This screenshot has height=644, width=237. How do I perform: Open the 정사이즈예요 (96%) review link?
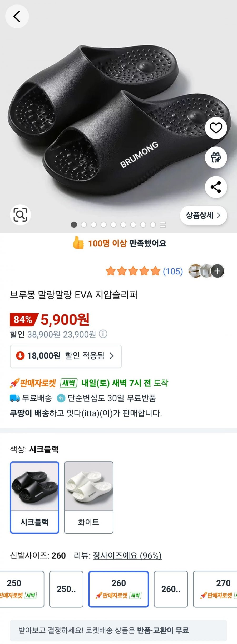[x=127, y=555]
